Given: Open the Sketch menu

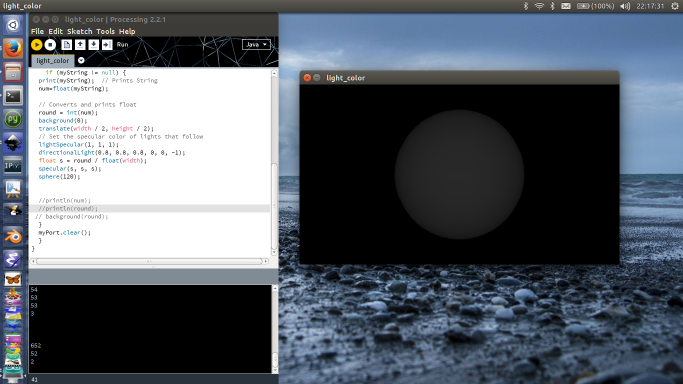Looking at the screenshot, I should click(x=79, y=31).
